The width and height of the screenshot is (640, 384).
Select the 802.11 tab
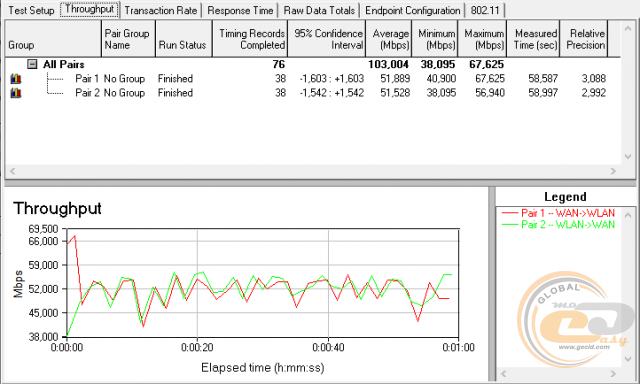coord(485,10)
